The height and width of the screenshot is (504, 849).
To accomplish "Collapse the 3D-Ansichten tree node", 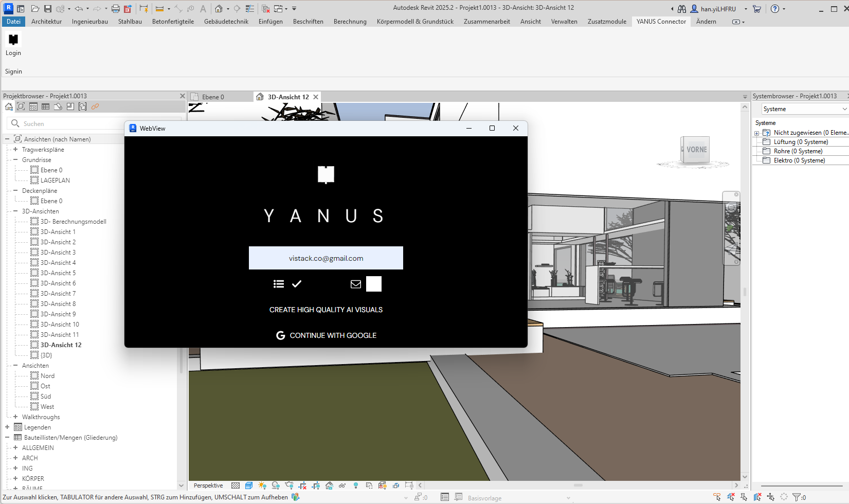I will click(15, 211).
